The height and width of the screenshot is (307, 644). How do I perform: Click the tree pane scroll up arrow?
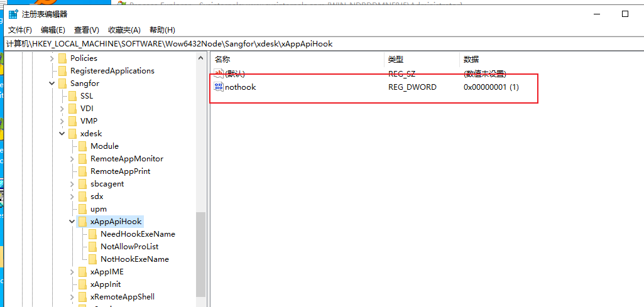point(201,58)
